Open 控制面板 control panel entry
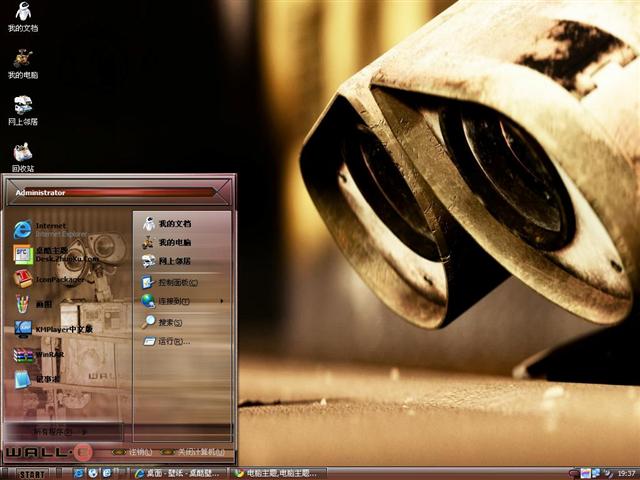 point(175,282)
